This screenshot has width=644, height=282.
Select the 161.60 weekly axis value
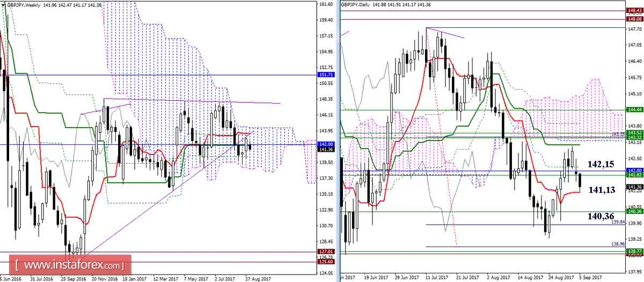pyautogui.click(x=325, y=4)
